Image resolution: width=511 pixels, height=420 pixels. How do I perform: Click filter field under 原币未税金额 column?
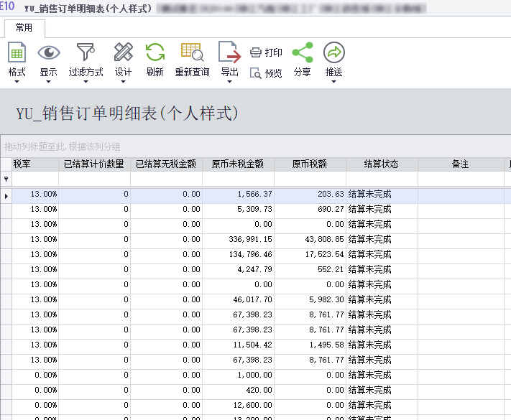(x=238, y=179)
